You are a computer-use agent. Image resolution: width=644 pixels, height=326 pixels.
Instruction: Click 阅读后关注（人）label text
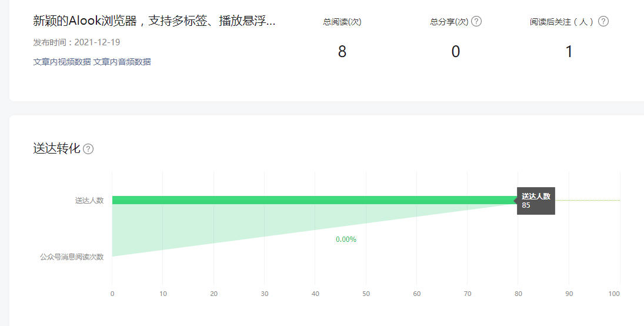(x=562, y=22)
